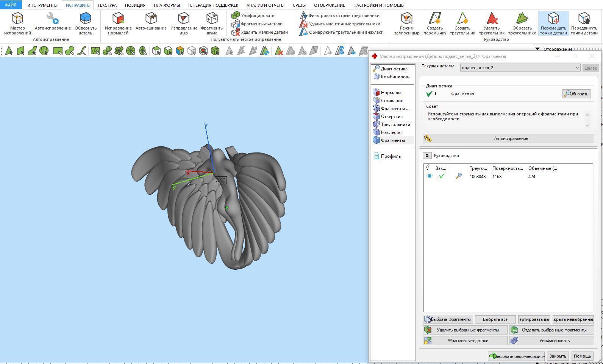Click Выбрать все button
Viewport: 603px width, 364px height.
[x=495, y=319]
